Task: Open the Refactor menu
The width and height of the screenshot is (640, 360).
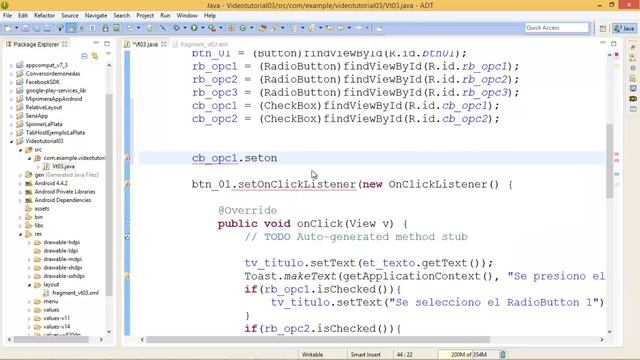Action: [x=44, y=16]
